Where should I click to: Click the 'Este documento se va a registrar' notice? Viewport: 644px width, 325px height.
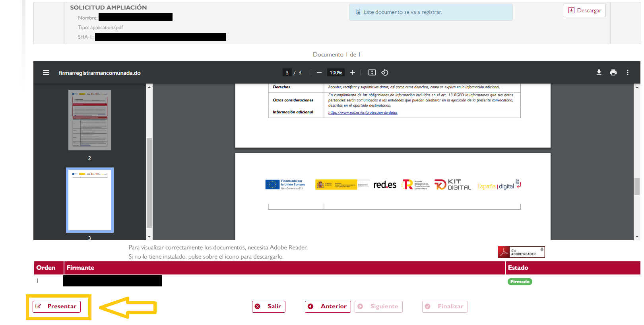pos(431,12)
